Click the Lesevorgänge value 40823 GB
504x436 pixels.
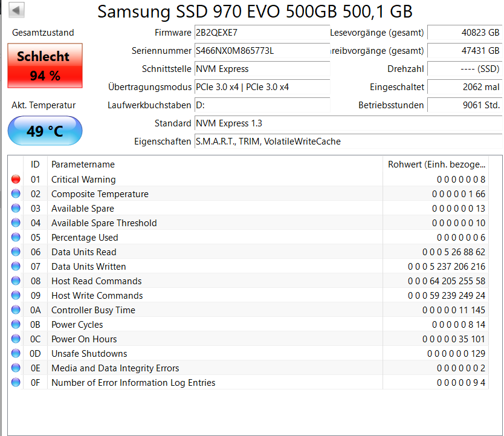pyautogui.click(x=465, y=33)
